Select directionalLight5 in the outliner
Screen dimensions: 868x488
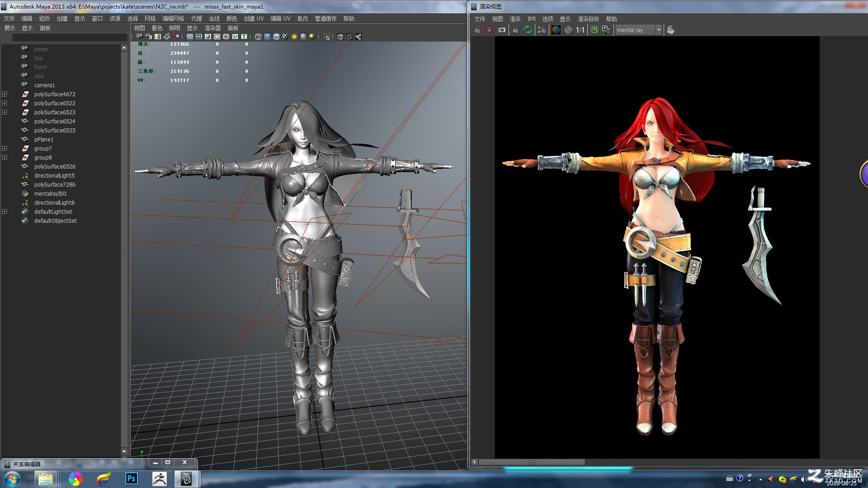pyautogui.click(x=54, y=175)
